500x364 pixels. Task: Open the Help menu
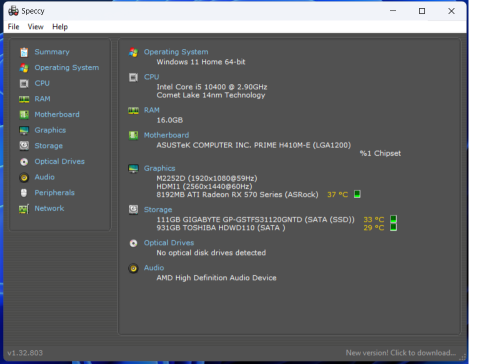[60, 27]
